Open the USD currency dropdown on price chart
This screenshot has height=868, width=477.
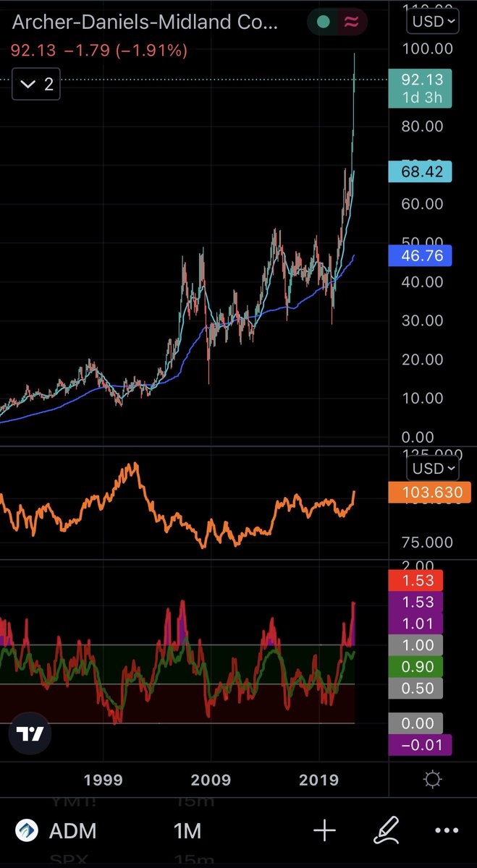pyautogui.click(x=434, y=21)
